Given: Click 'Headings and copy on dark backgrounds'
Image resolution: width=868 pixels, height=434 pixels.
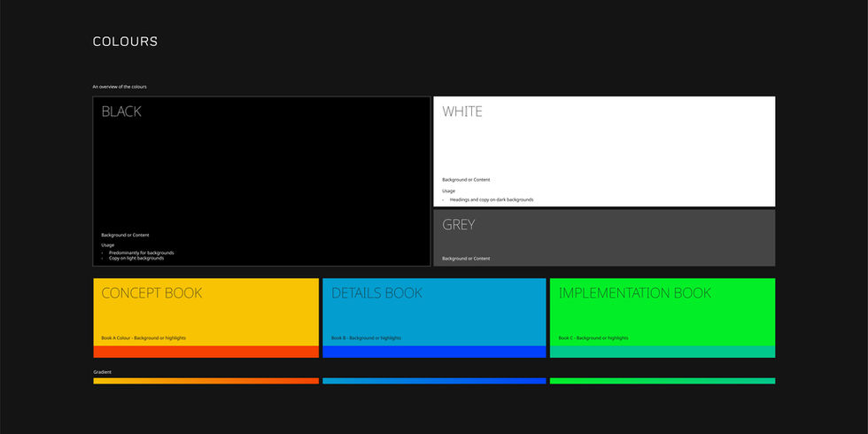Looking at the screenshot, I should point(492,199).
